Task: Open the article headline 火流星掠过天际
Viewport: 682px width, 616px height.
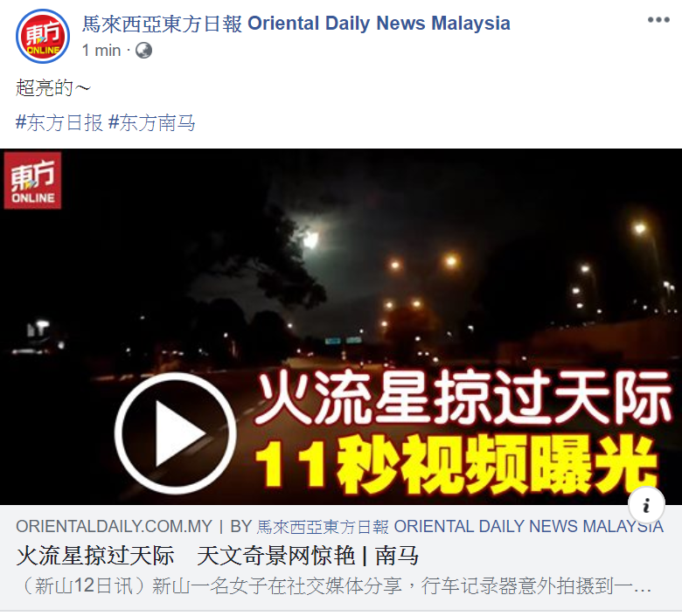Action: point(218,556)
